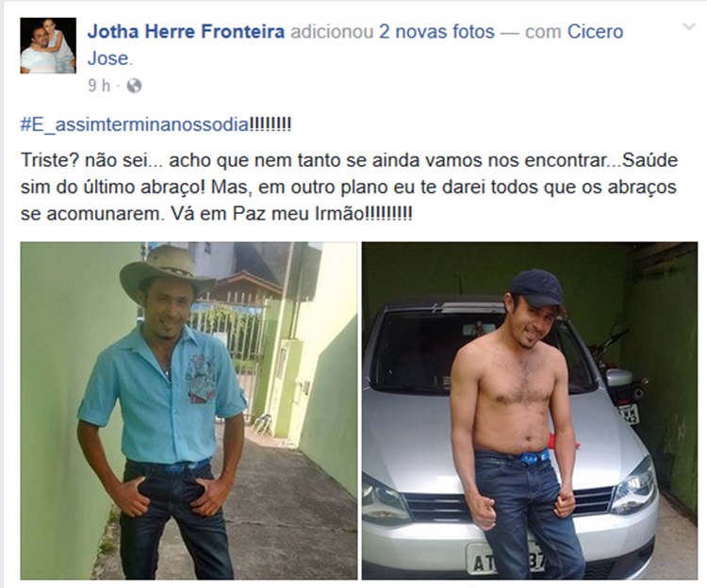Image resolution: width=707 pixels, height=588 pixels.
Task: Open photo of man in cowboy hat
Action: tap(189, 411)
